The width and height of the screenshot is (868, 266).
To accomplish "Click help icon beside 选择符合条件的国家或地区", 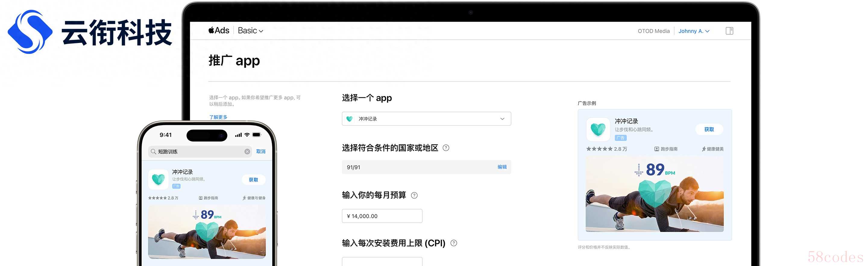I will click(x=446, y=148).
